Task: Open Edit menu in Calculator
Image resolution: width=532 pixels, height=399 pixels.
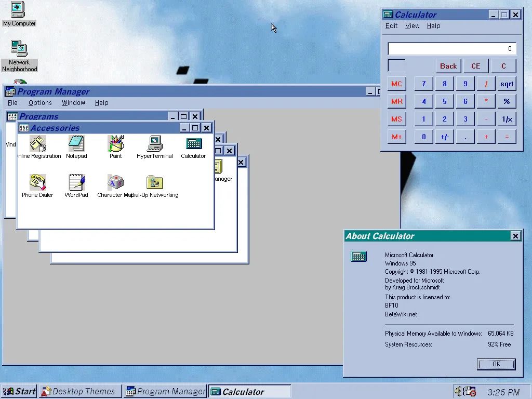Action: (x=391, y=26)
